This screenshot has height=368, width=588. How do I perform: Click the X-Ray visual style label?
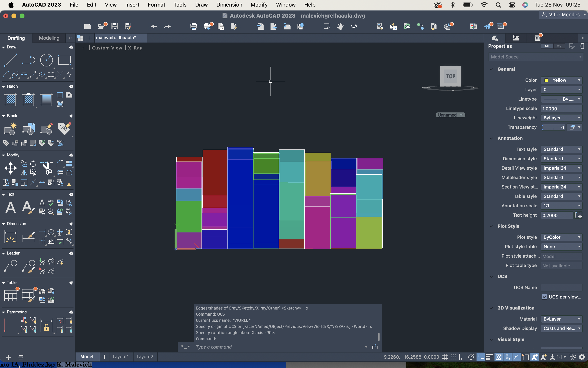point(135,48)
